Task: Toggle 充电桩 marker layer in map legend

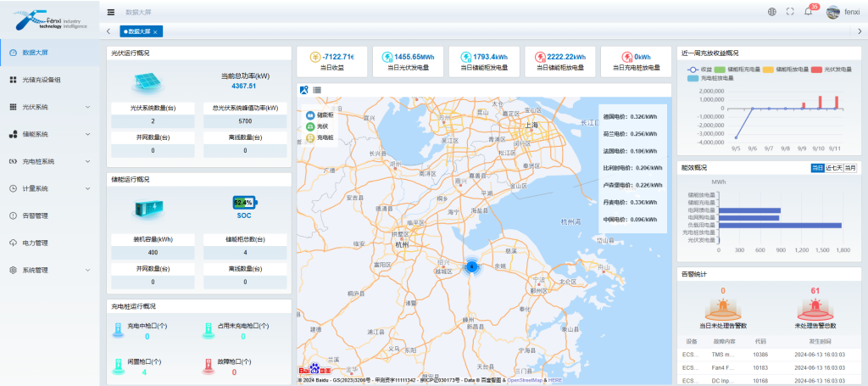Action: (320, 137)
